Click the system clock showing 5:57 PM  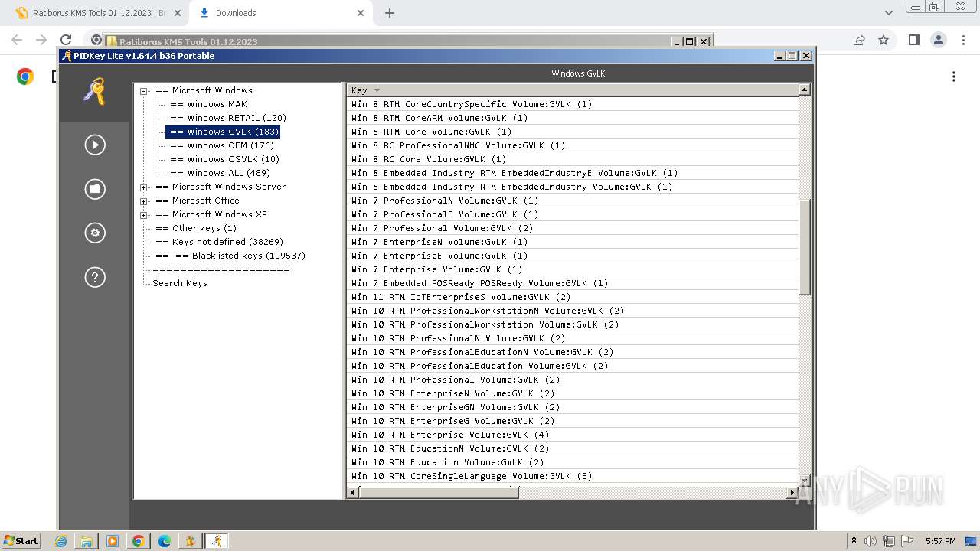940,541
